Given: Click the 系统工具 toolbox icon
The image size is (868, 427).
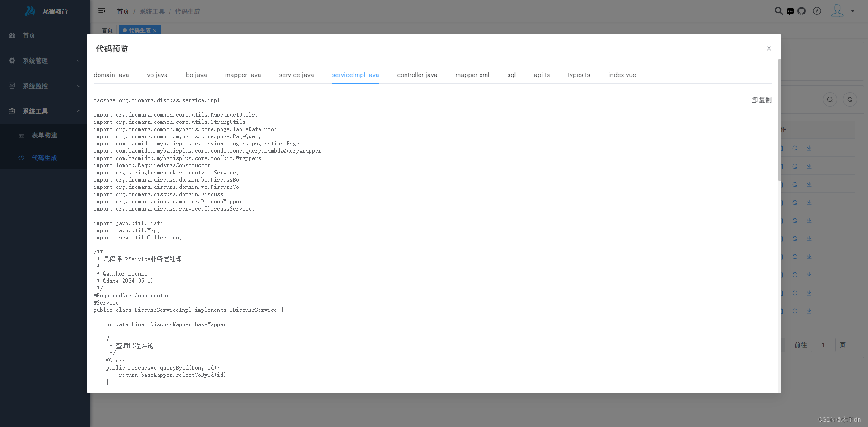Looking at the screenshot, I should pyautogui.click(x=12, y=111).
